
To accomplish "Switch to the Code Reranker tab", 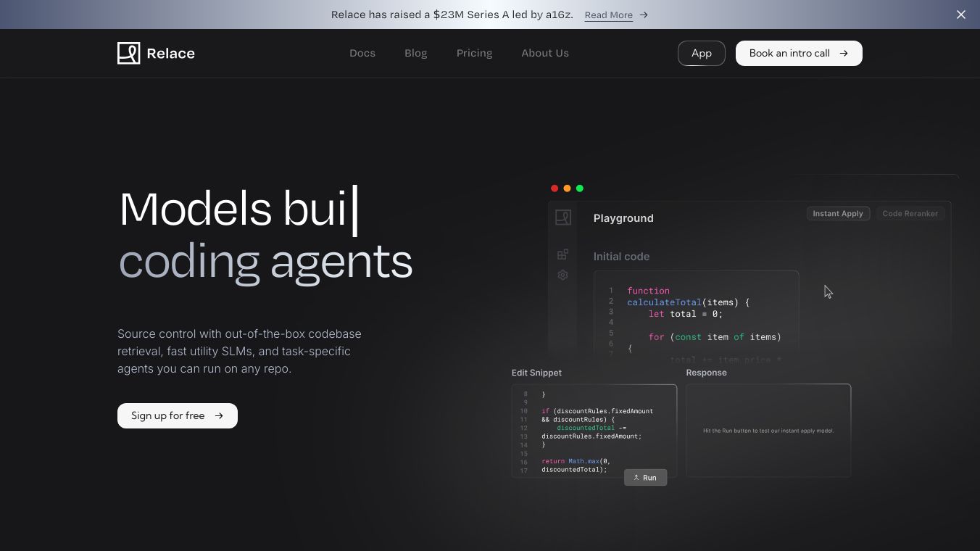I will [x=910, y=214].
